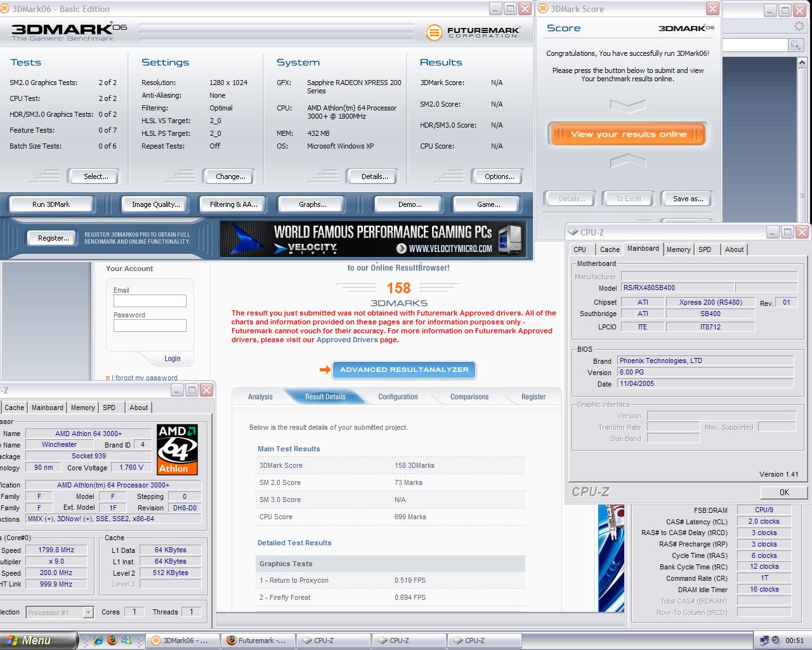Click the AMD Athlon 64 logo in CPU-Z
The image size is (812, 650).
(x=177, y=449)
